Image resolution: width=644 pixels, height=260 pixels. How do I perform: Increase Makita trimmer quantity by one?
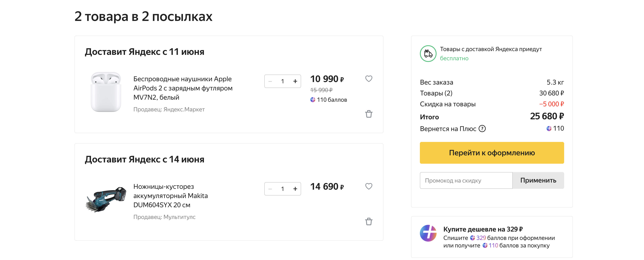click(295, 189)
